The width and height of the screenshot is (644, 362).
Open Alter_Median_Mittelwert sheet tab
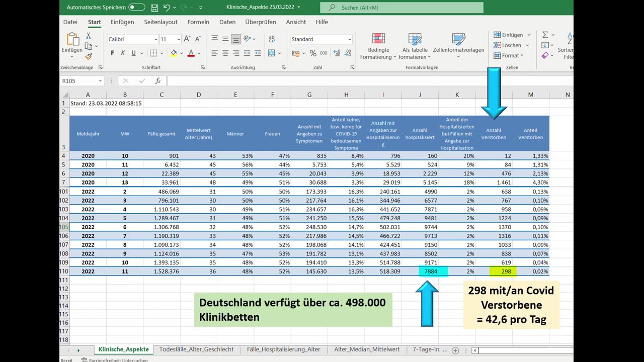(367, 349)
